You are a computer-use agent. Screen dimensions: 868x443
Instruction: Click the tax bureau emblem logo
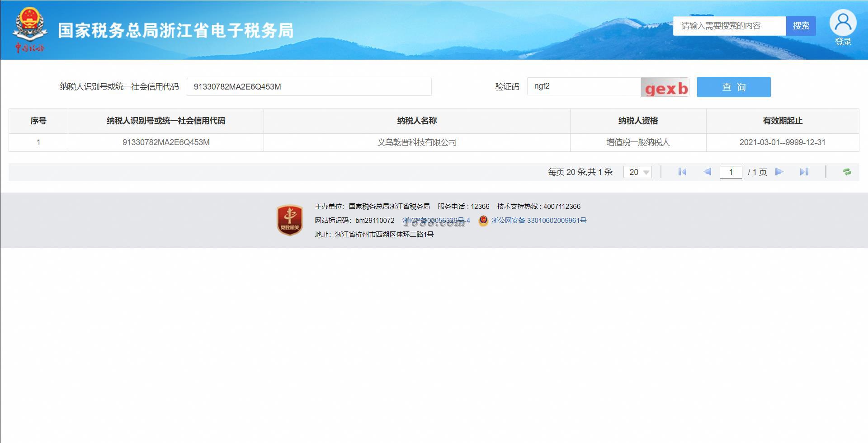point(29,30)
